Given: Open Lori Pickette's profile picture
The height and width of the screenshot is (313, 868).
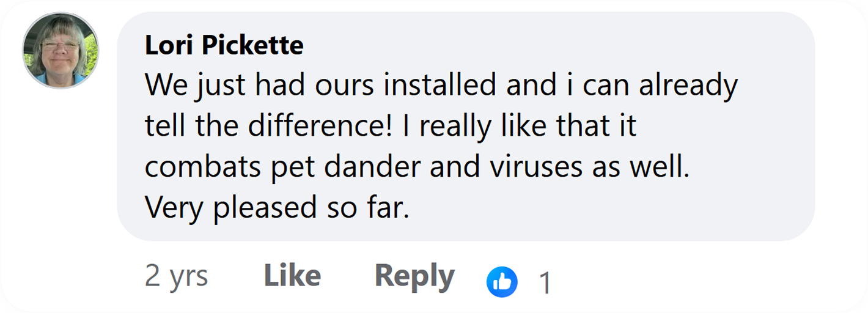Looking at the screenshot, I should [60, 51].
